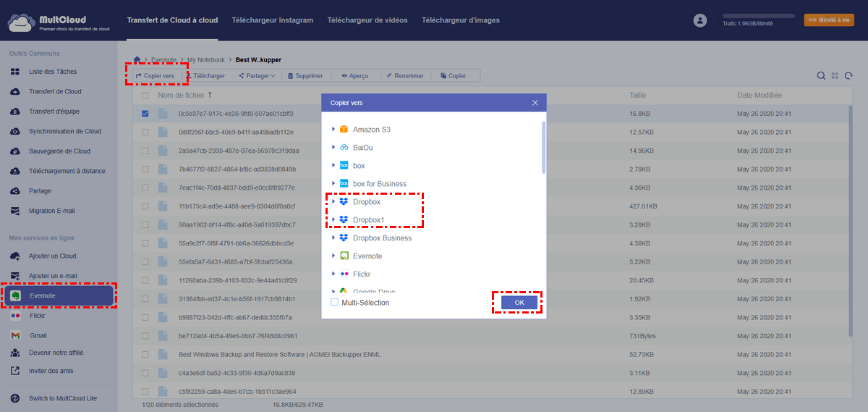Click OK in the Copier vers dialog
The width and height of the screenshot is (868, 412).
tap(519, 303)
